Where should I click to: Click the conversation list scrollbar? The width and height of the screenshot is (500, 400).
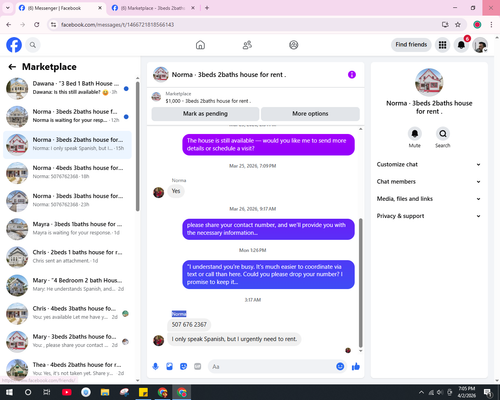point(138,147)
